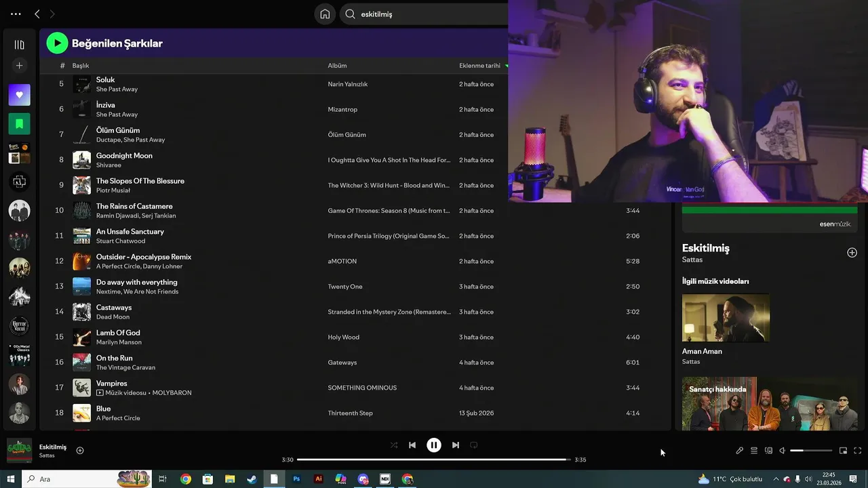Open Sattas artist under Eskitilmiş title
This screenshot has height=488, width=868.
(x=692, y=260)
